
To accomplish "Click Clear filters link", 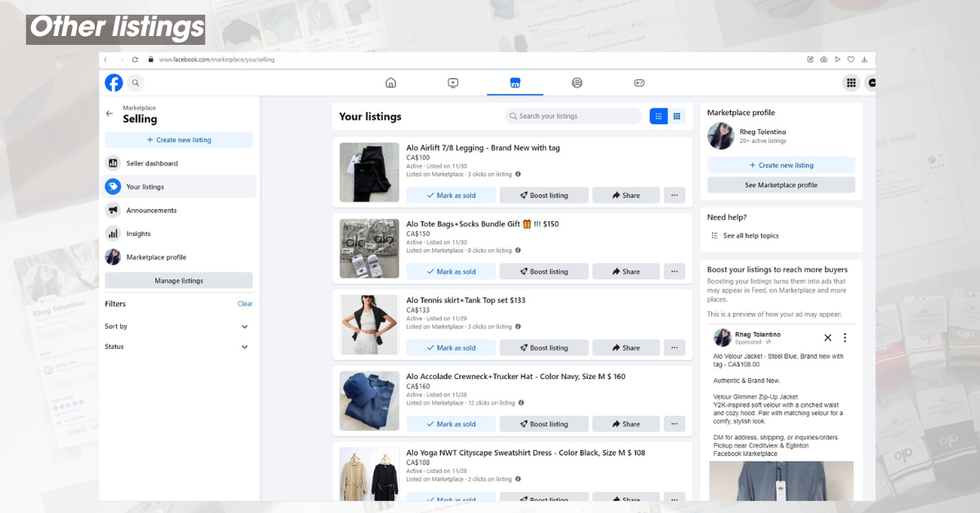I will [x=245, y=304].
